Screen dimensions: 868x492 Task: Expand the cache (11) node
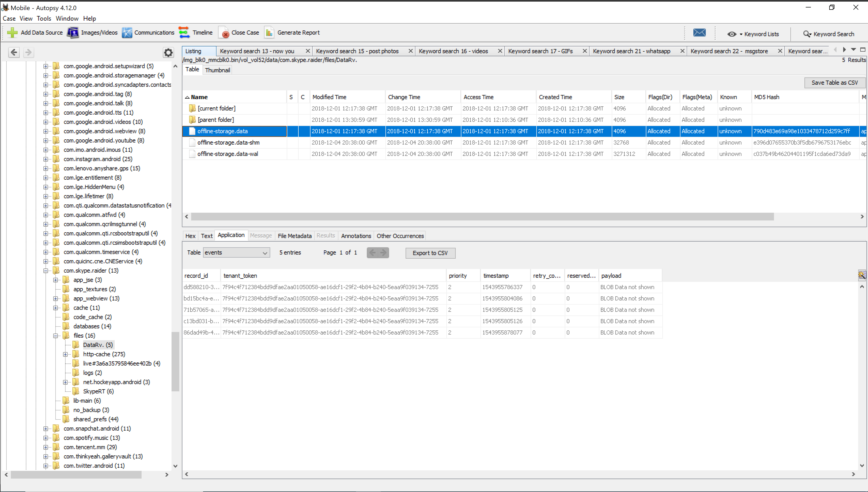coord(56,308)
